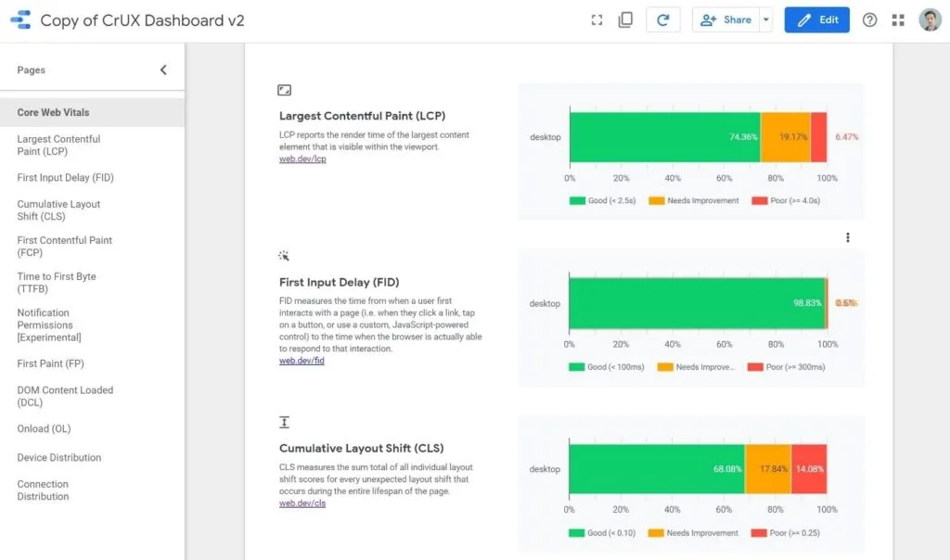The width and height of the screenshot is (950, 560).
Task: Refresh the dashboard data with the refresh icon
Action: coord(663,19)
